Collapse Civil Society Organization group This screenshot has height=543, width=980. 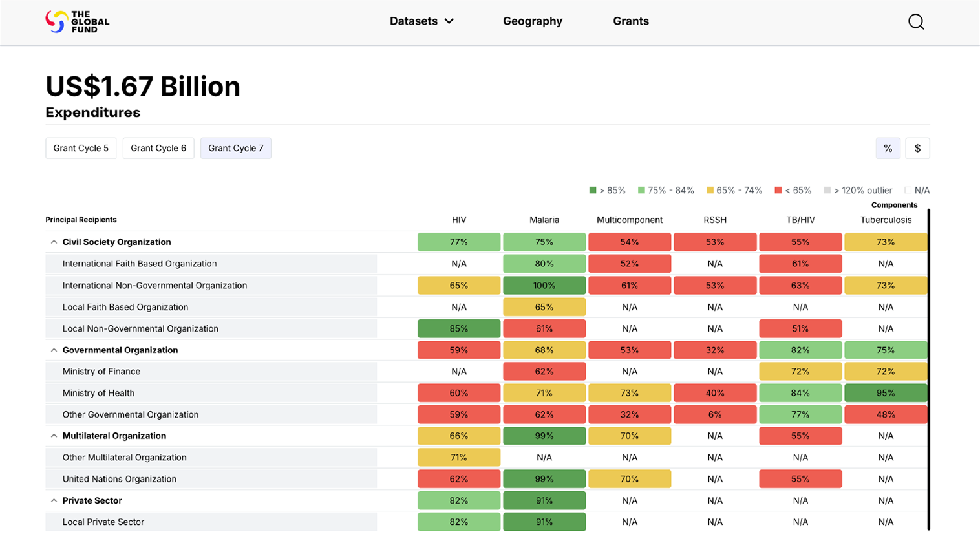coord(54,242)
